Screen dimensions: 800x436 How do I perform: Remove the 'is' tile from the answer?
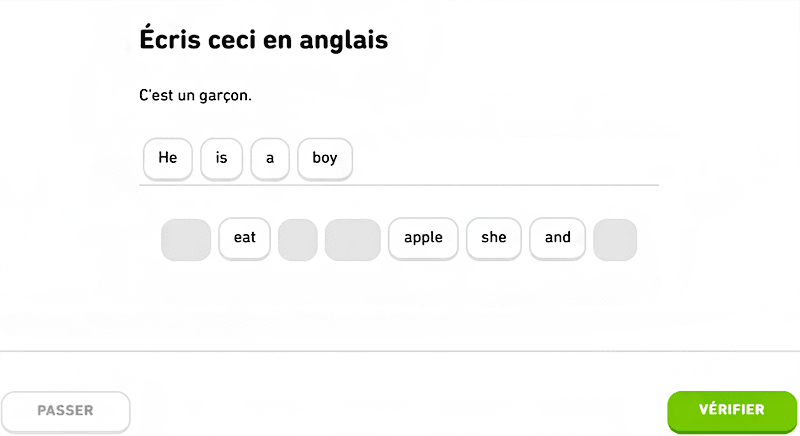pos(221,158)
